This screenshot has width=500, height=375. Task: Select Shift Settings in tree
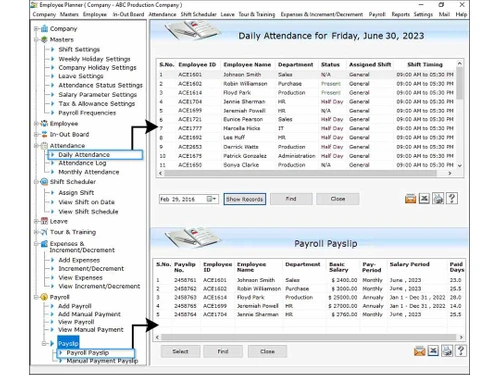coord(79,49)
